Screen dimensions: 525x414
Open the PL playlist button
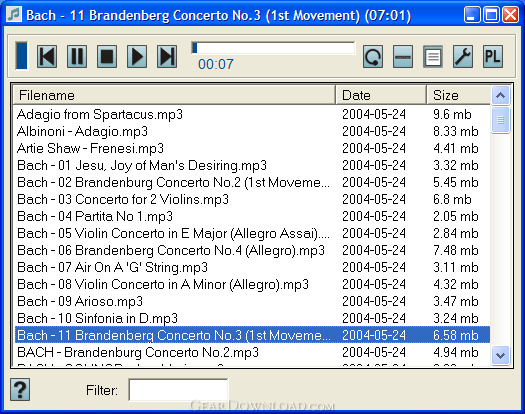[493, 57]
